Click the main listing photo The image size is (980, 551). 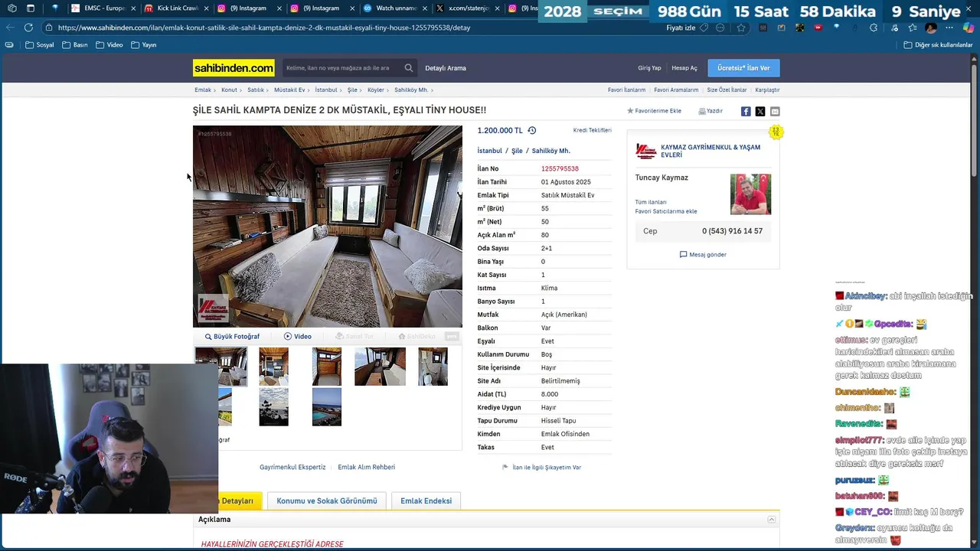tap(328, 227)
